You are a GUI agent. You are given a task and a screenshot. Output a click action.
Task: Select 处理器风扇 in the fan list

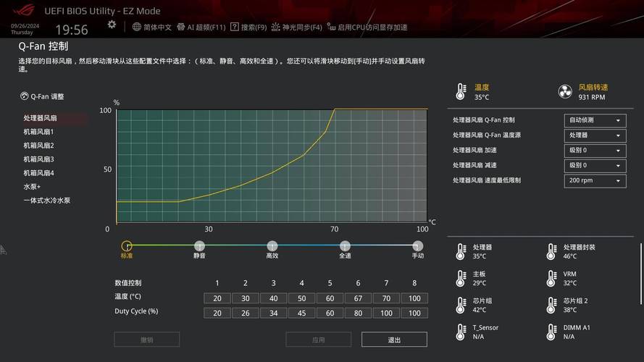click(40, 118)
